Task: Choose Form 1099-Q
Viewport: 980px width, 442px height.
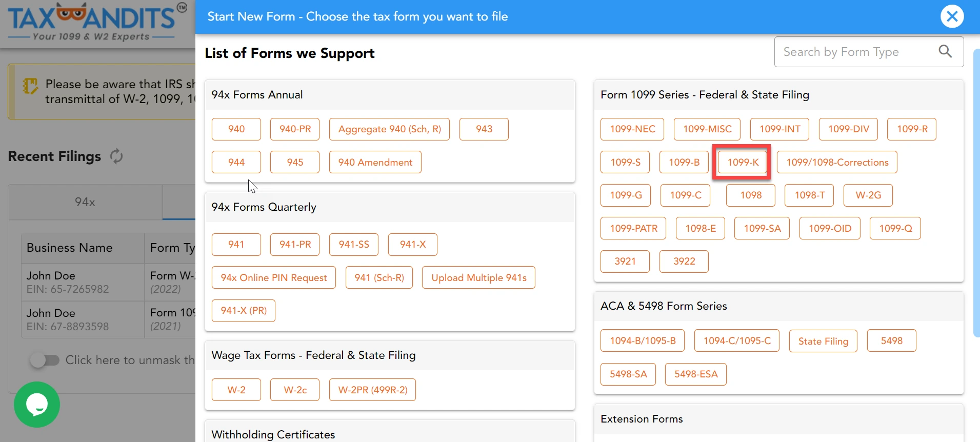Action: pos(895,228)
